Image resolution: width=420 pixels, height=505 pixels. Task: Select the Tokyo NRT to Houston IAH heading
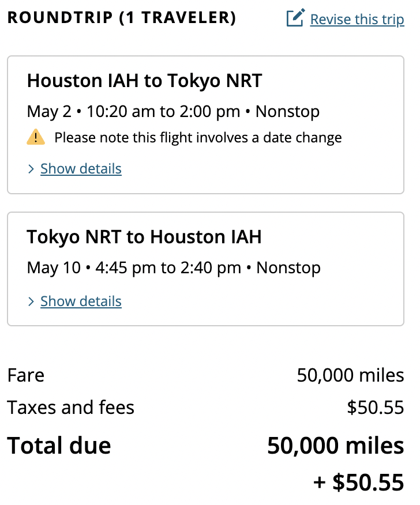[144, 237]
